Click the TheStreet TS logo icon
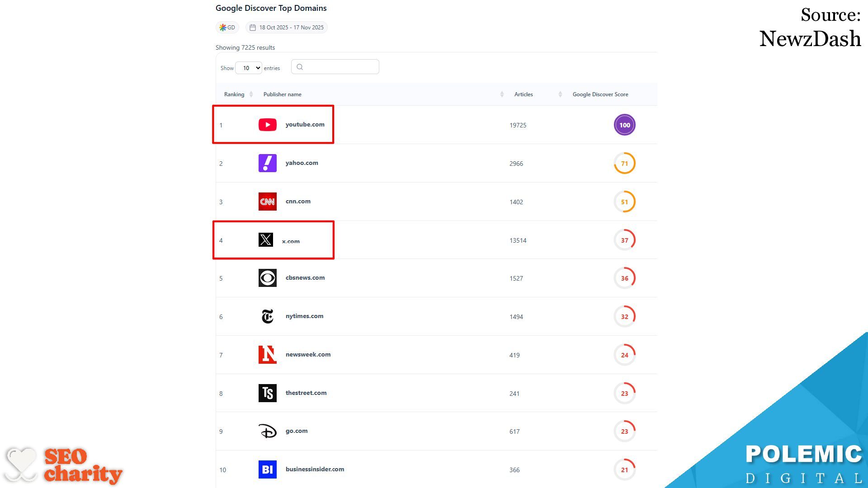 tap(267, 393)
